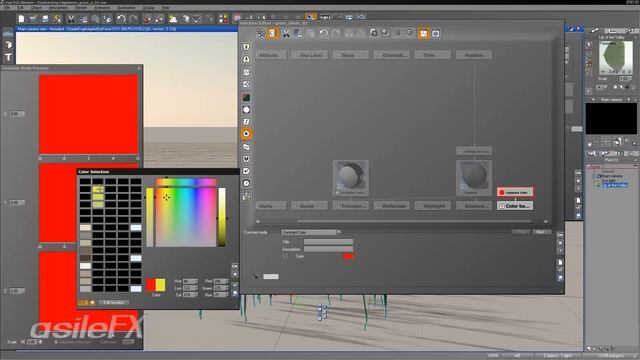Click the copy icon in Function Editor toolbar
Image resolution: width=640 pixels, height=360 pixels.
pyautogui.click(x=298, y=33)
